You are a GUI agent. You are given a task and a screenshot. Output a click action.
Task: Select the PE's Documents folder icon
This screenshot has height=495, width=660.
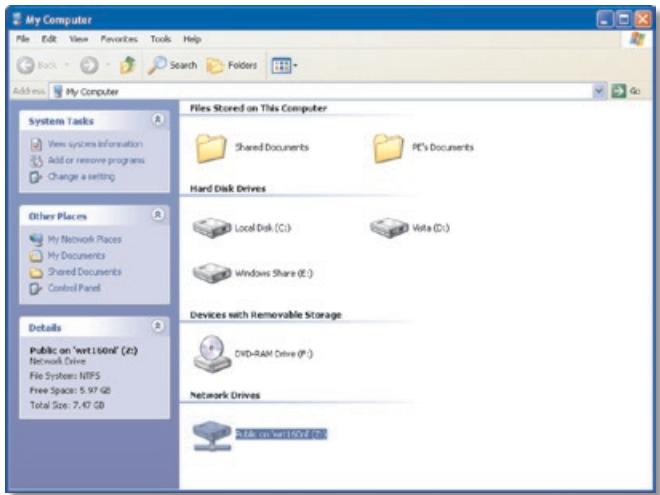tap(388, 148)
